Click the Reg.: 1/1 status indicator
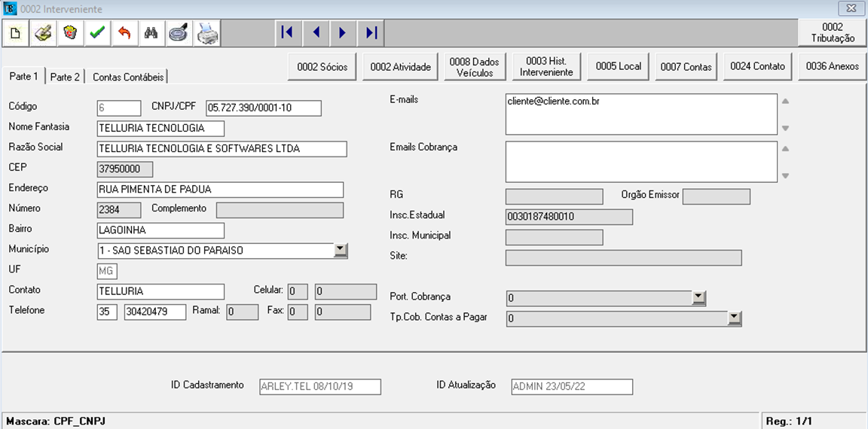The width and height of the screenshot is (868, 429). [789, 421]
